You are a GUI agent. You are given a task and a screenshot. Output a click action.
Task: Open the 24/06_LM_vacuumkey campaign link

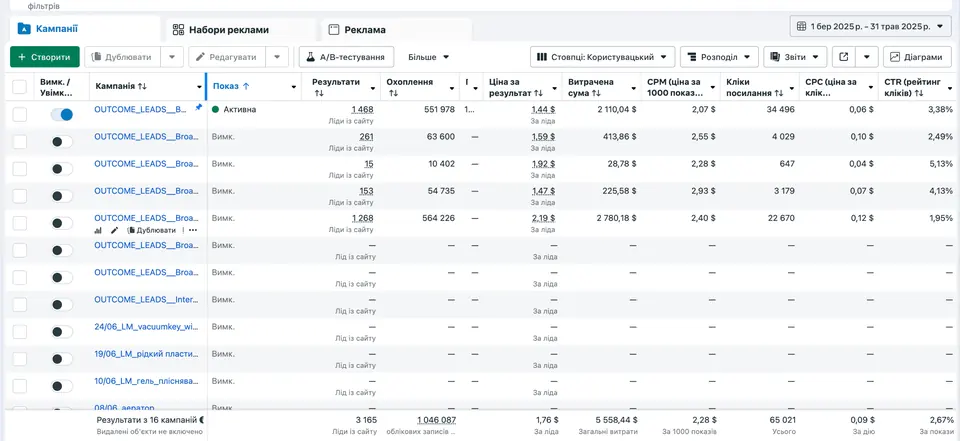(x=146, y=326)
